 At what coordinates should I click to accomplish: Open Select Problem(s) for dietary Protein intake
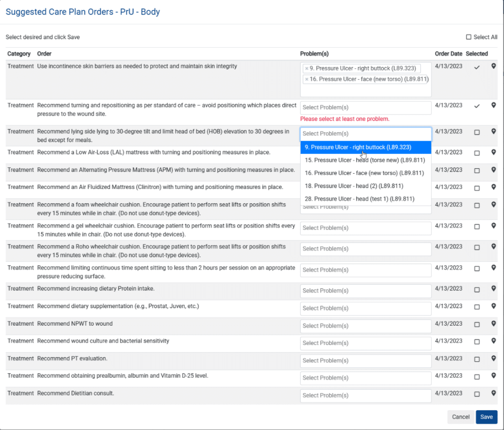click(x=366, y=291)
